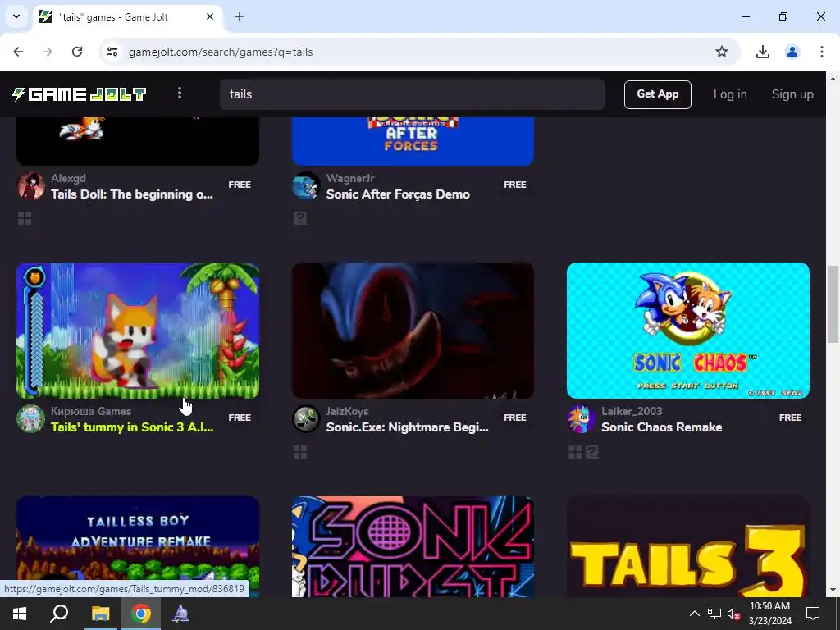Click Log in link

tap(729, 94)
